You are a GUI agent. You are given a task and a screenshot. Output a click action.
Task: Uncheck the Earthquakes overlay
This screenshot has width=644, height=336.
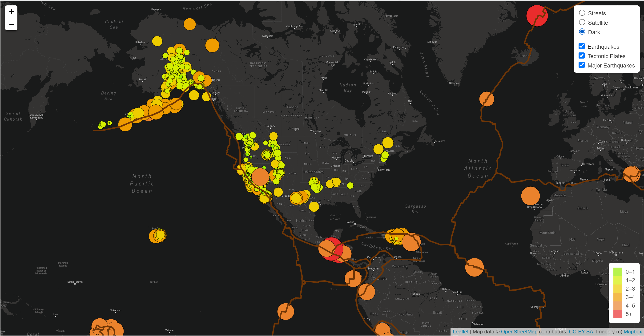[x=581, y=46]
